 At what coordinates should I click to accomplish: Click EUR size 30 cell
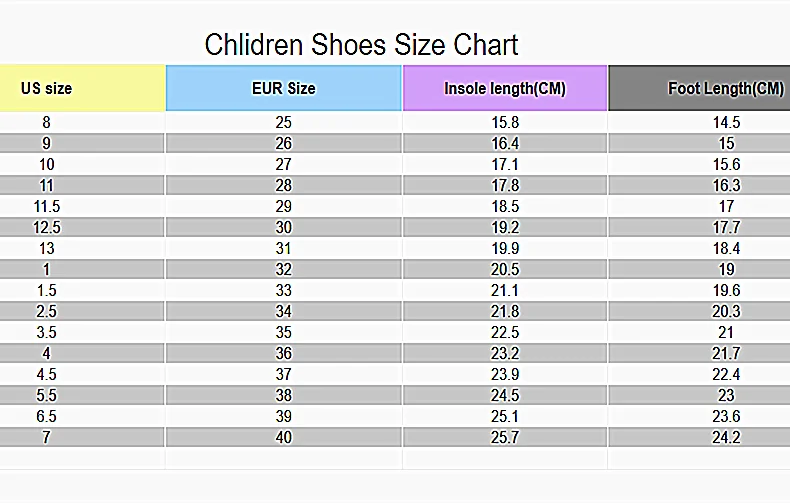(284, 227)
